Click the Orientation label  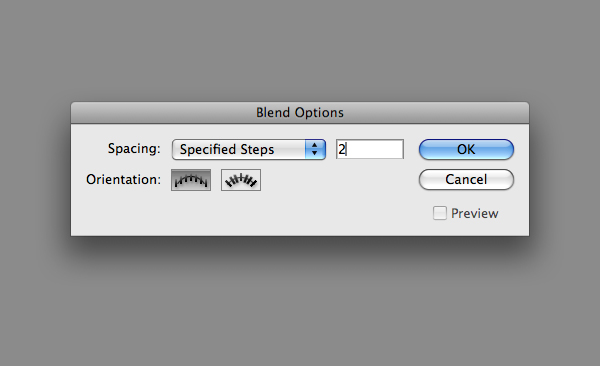[123, 179]
